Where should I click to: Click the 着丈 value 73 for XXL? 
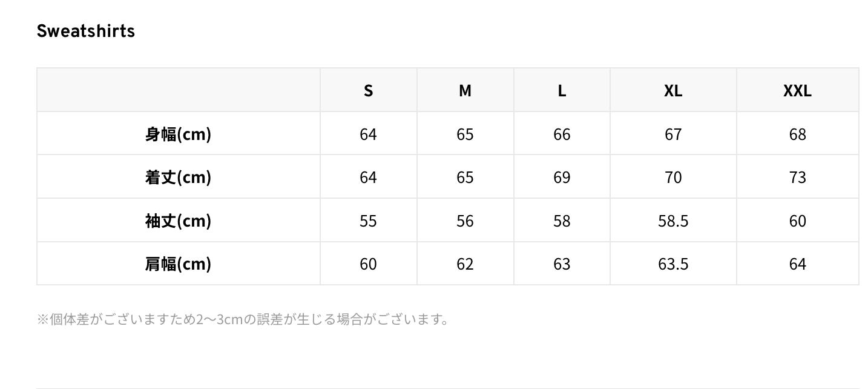797,177
